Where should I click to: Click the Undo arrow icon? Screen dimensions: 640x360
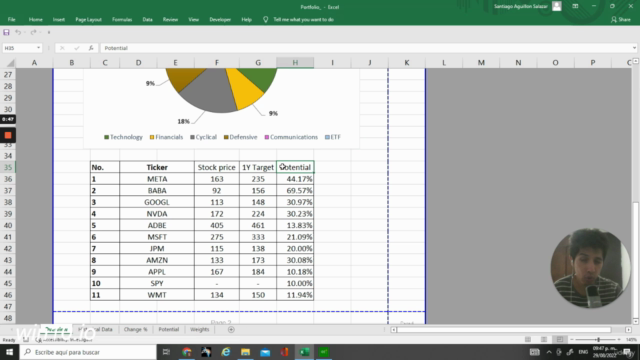[18, 32]
